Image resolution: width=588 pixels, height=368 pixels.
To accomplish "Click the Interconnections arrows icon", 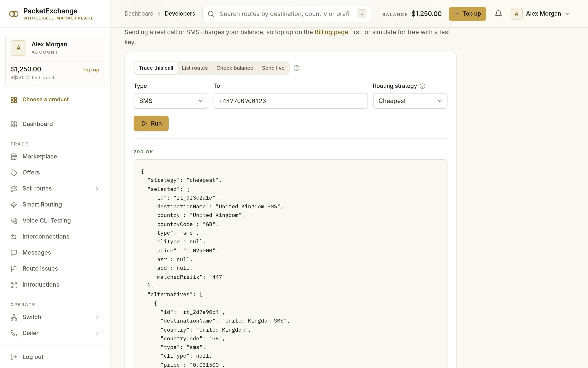I will [x=14, y=237].
